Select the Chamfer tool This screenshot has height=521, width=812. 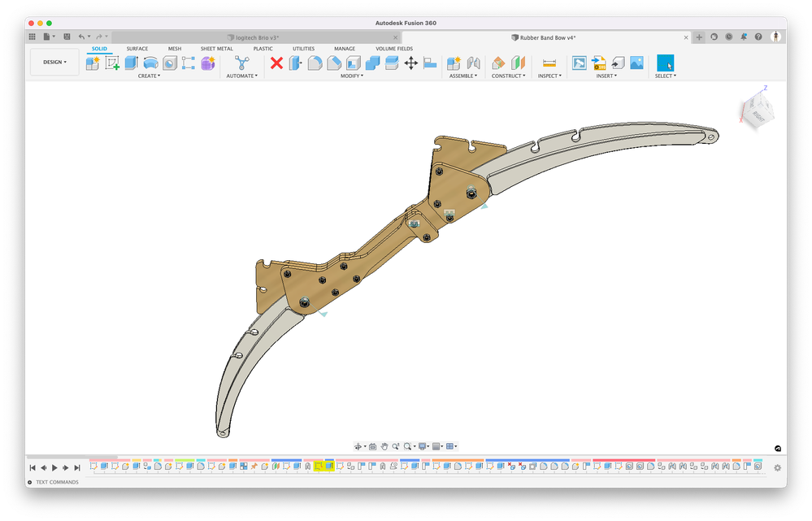point(334,63)
